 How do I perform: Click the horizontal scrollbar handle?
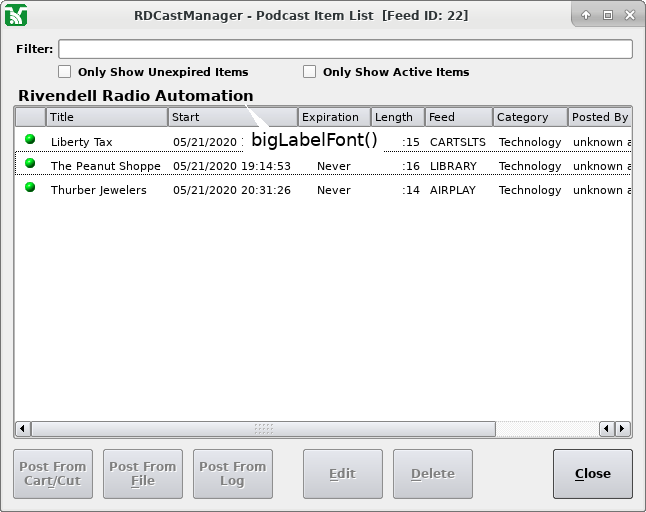263,429
